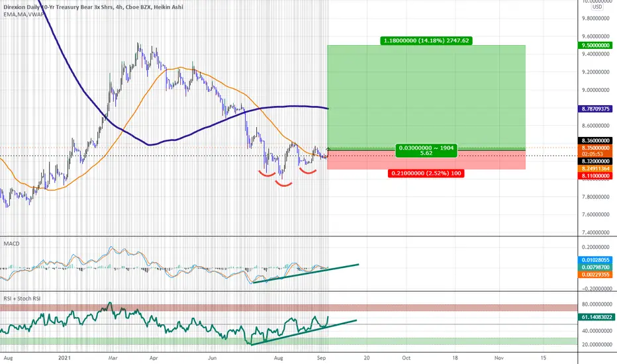Click the 8.78709375 blue moving average price tag
This screenshot has height=364, width=617.
596,109
